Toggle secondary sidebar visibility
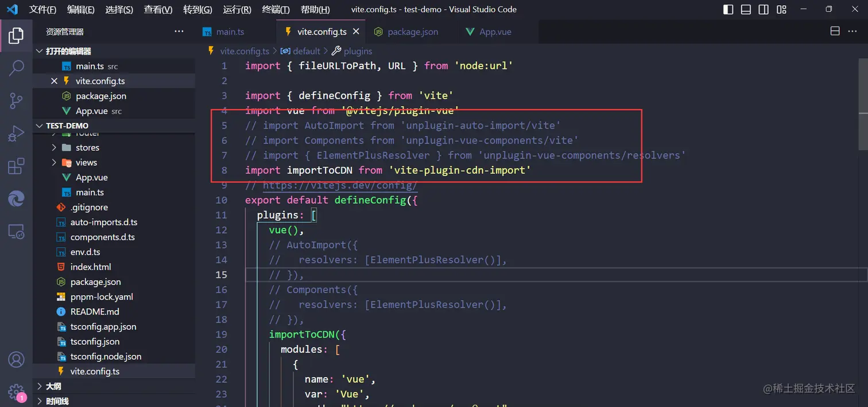 coord(764,9)
